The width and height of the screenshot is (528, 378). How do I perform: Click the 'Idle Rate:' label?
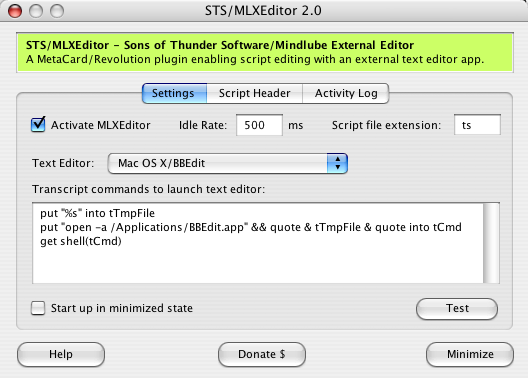[203, 125]
